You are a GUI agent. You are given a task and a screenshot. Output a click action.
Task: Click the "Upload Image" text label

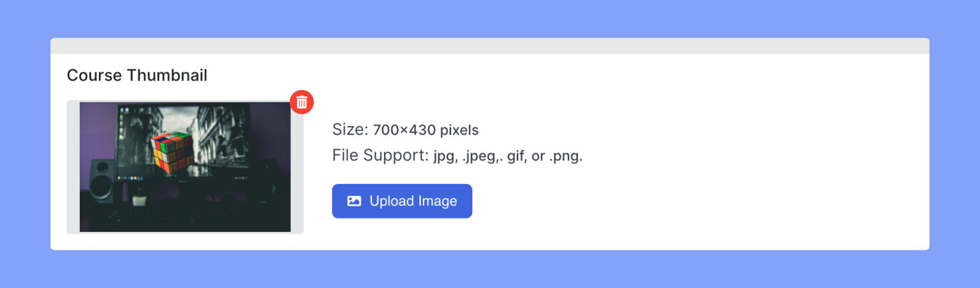point(413,201)
